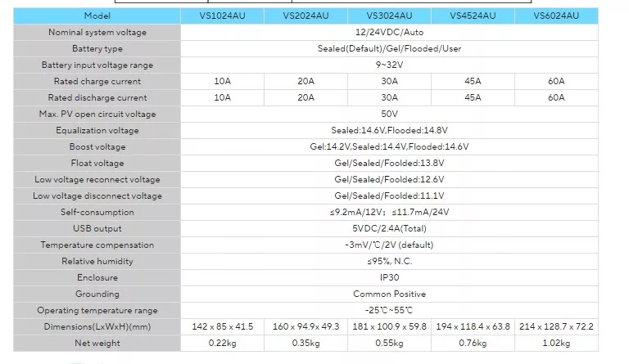This screenshot has width=629, height=364.
Task: Click the 50V value
Action: pyautogui.click(x=389, y=115)
